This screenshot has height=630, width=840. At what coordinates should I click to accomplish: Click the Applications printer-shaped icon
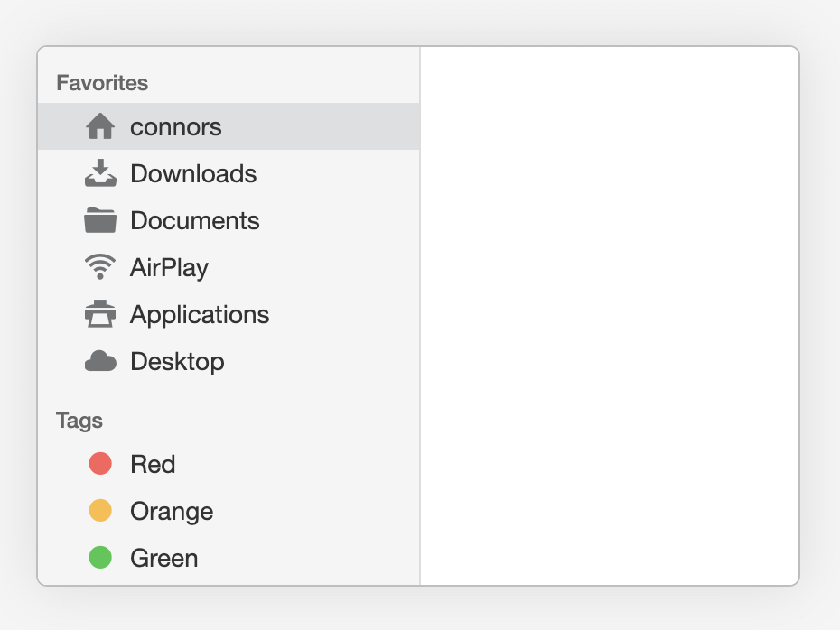pyautogui.click(x=100, y=314)
